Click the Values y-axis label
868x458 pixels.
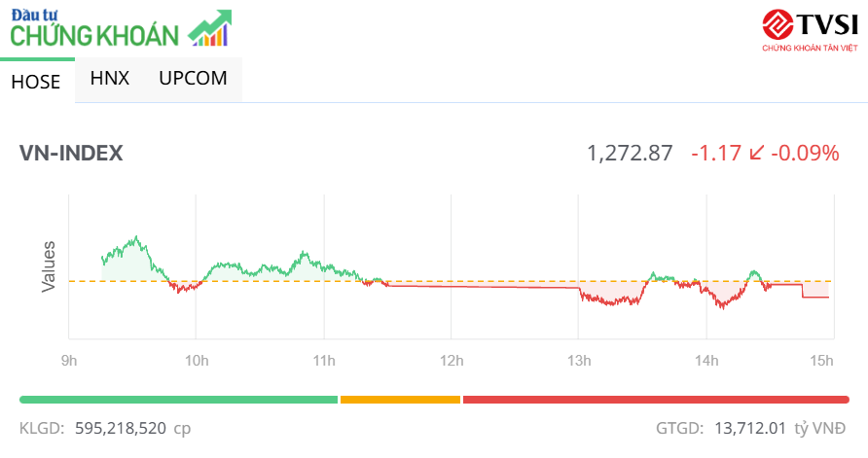(x=49, y=266)
